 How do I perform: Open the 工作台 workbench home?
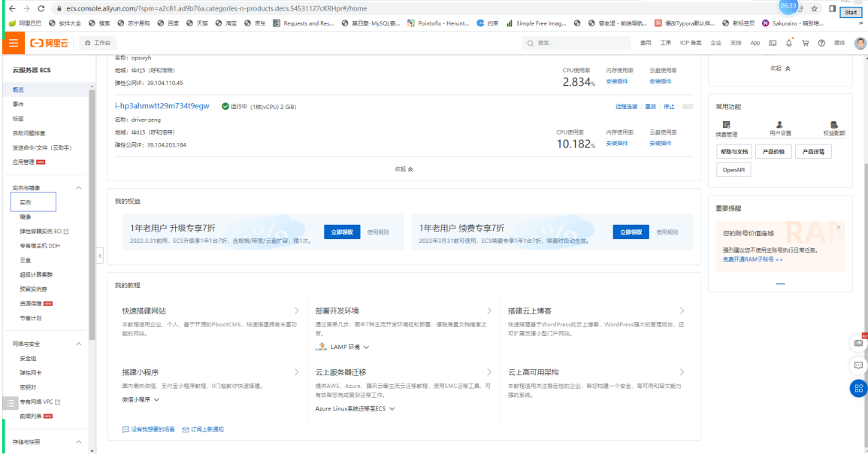point(97,43)
